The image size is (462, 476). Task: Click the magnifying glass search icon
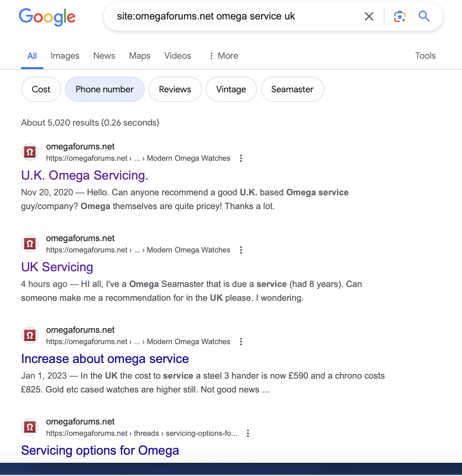[x=424, y=16]
